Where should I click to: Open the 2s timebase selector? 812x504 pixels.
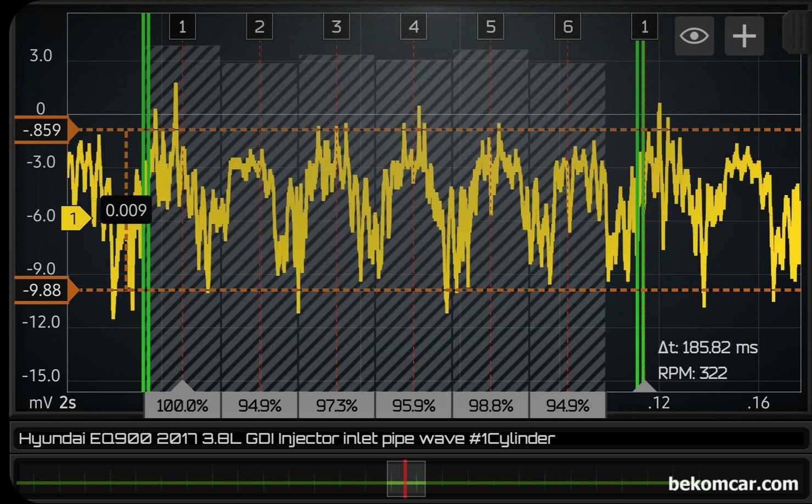click(68, 403)
